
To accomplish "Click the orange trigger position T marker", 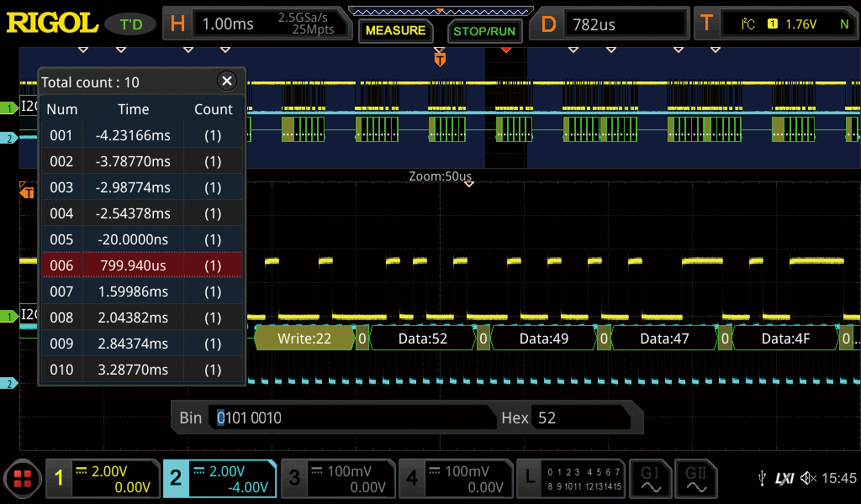I will (440, 60).
